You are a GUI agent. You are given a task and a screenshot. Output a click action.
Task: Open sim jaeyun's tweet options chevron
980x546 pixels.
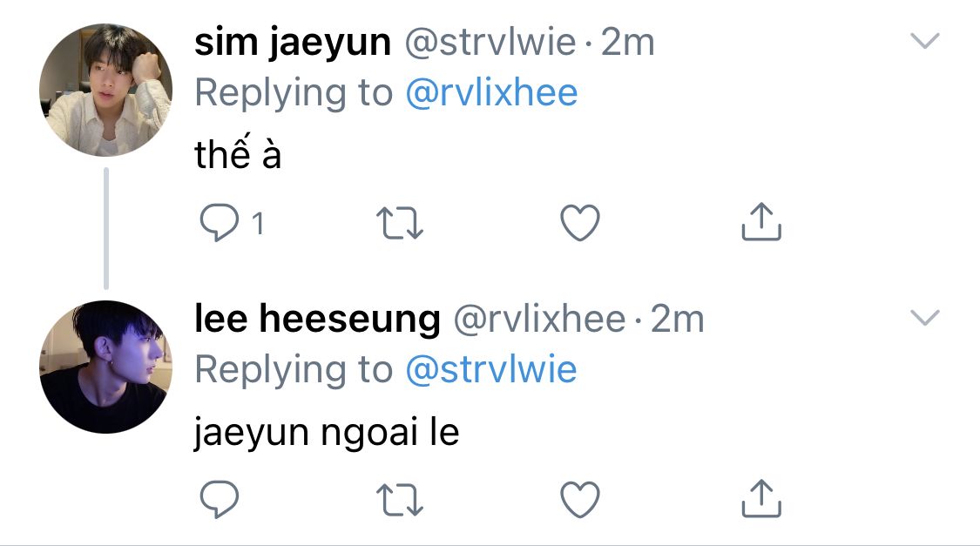(925, 41)
